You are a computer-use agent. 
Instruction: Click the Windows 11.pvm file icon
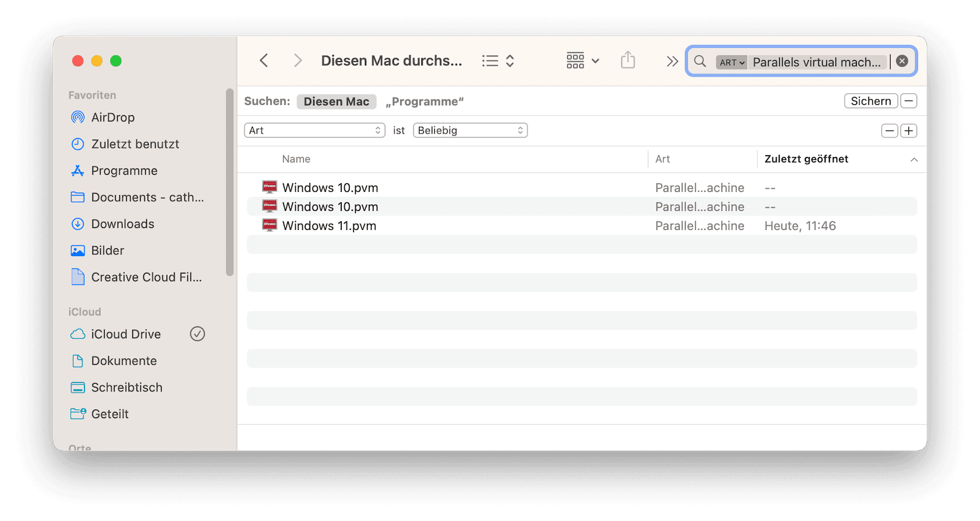(x=269, y=225)
